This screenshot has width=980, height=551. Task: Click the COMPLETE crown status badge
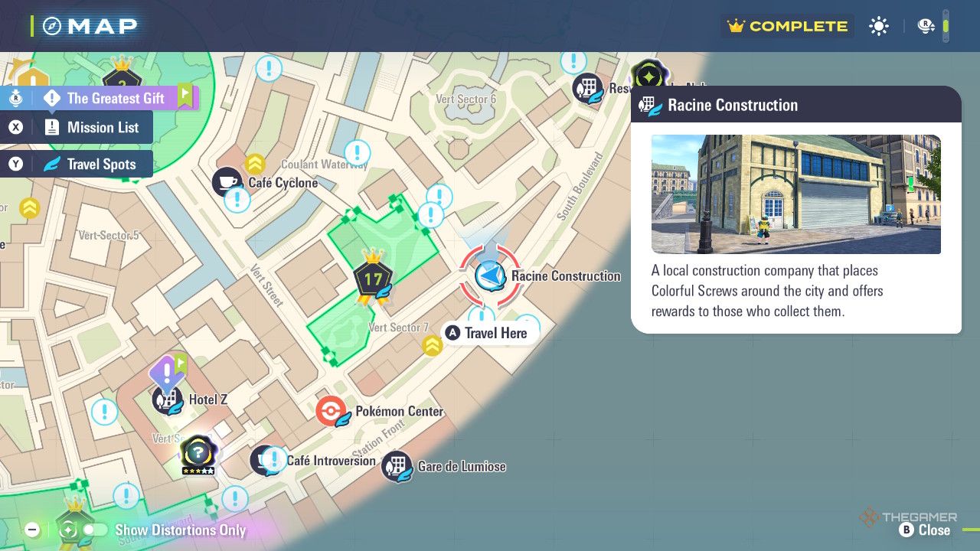(788, 27)
